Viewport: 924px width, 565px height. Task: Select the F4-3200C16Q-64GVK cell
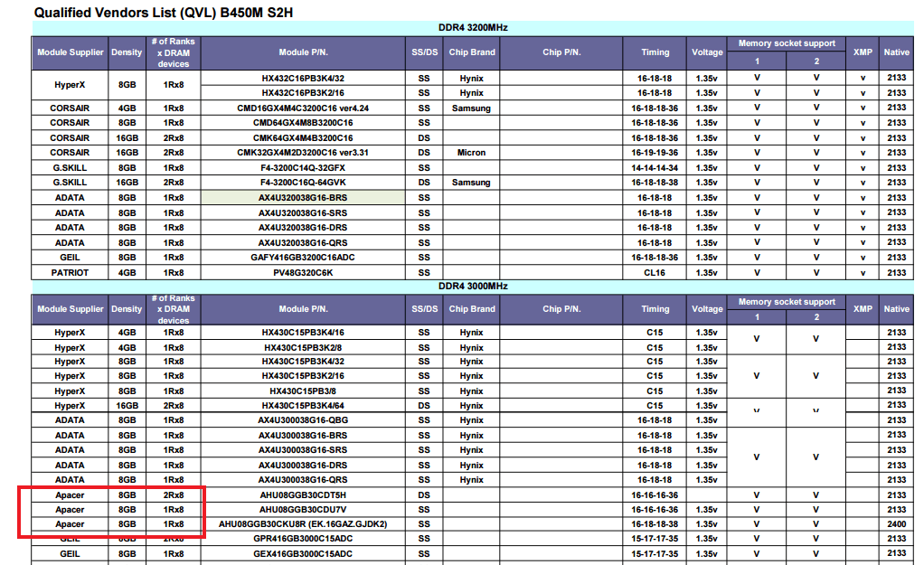coord(303,183)
